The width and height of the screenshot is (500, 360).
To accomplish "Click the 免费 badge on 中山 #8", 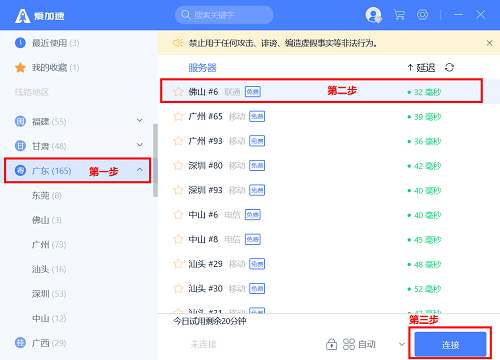I will point(253,239).
